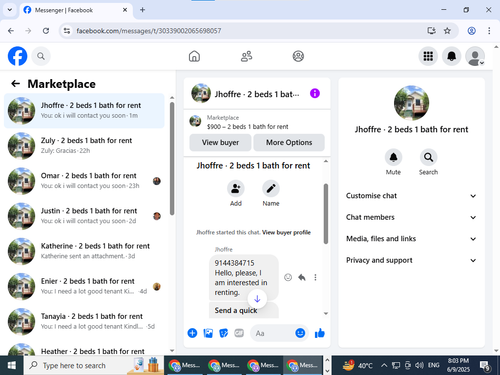Bookmark this page with the star icon
500x375 pixels.
tap(447, 31)
